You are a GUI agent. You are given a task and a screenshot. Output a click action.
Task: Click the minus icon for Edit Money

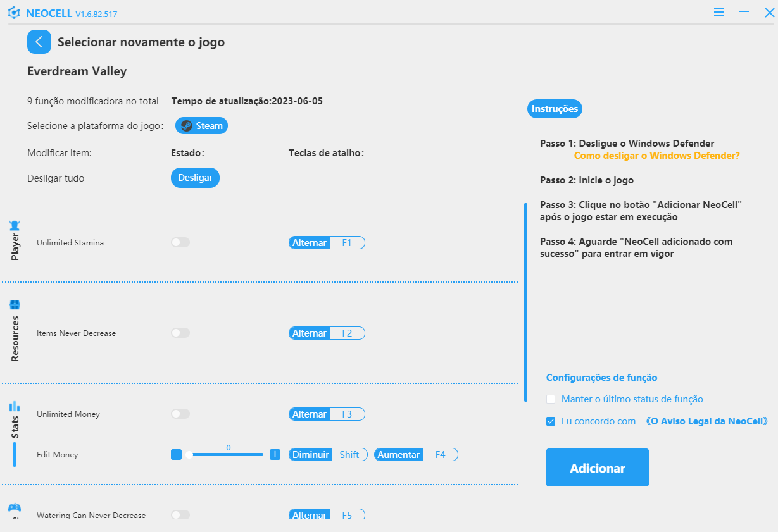(176, 454)
